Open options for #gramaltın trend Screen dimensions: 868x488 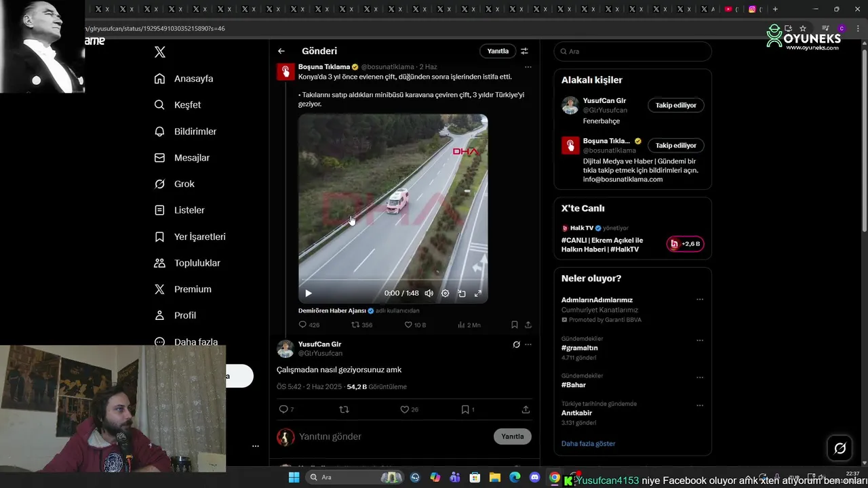coord(700,340)
